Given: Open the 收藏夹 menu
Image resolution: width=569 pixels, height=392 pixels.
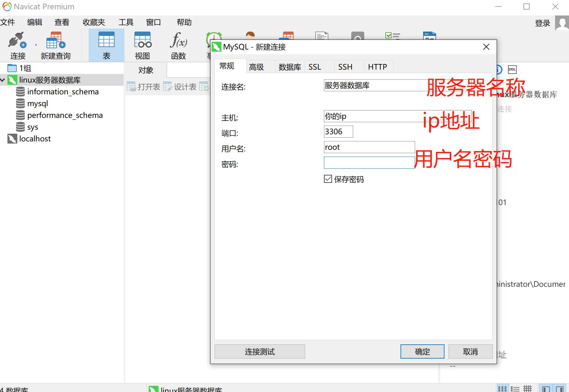Looking at the screenshot, I should 94,22.
